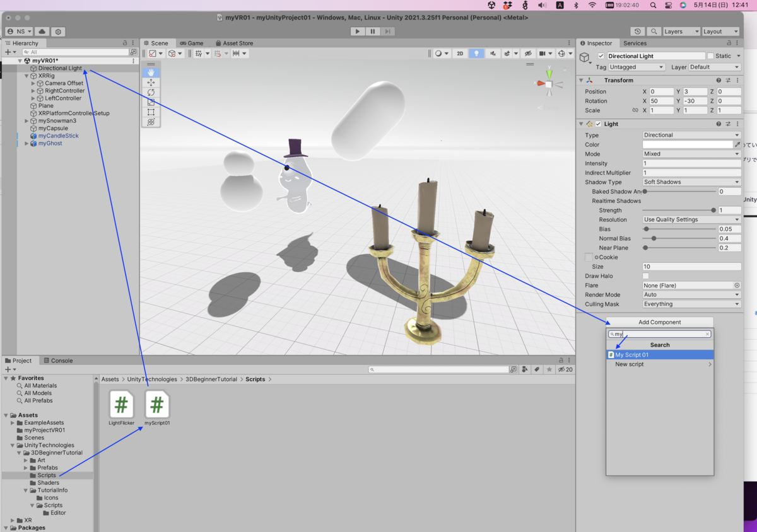The image size is (757, 532).
Task: Click the light Color swatch field
Action: 687,144
